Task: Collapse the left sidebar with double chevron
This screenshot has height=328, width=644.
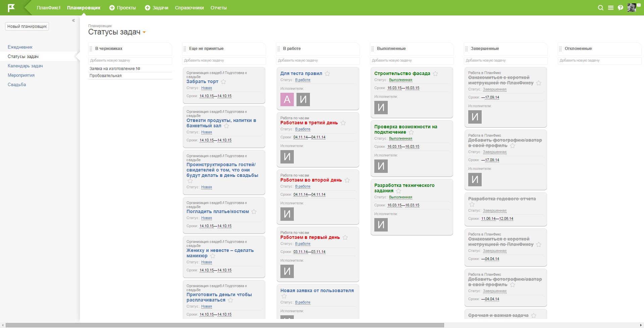Action: click(73, 20)
